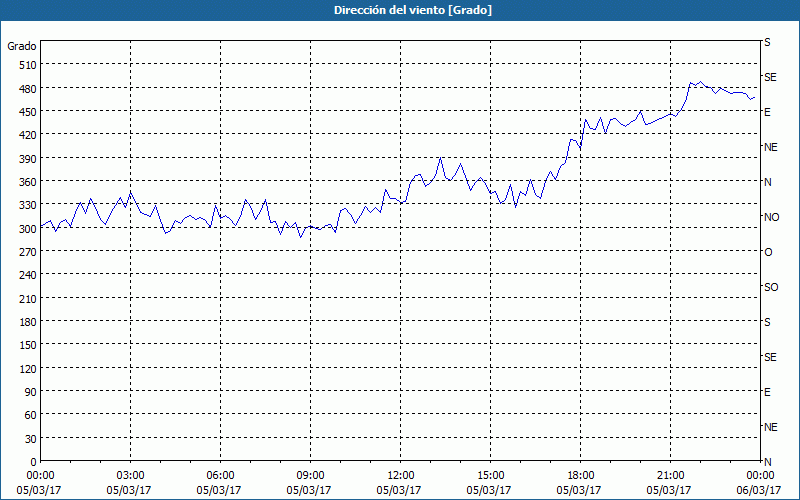This screenshot has height=500, width=800.
Task: Select the 510 label on the Grado axis
Action: (29, 65)
